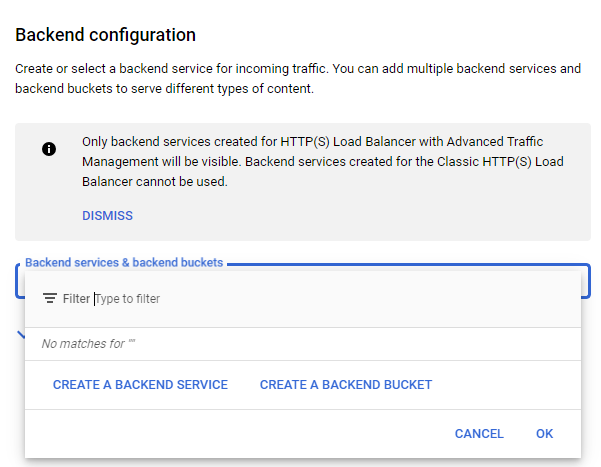Click the Backend configuration heading
Screen dimensions: 601x467
[105, 35]
